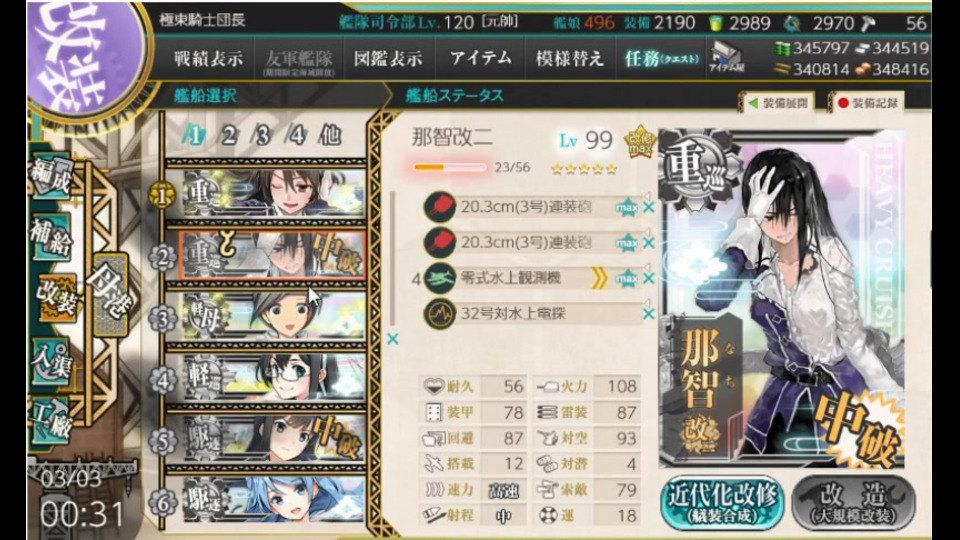Image resolution: width=960 pixels, height=540 pixels.
Task: Remove the 32号対水上電探 with its X button
Action: tap(648, 313)
